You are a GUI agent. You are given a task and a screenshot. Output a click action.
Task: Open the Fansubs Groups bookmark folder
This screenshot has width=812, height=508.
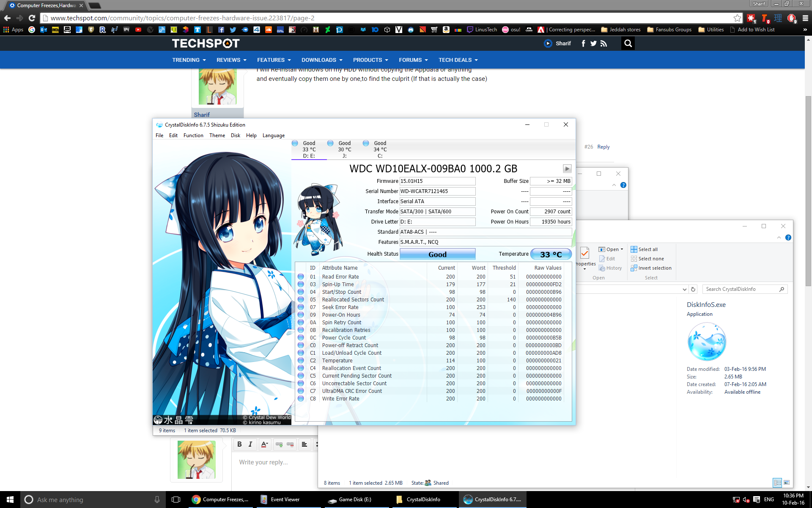[x=669, y=30]
